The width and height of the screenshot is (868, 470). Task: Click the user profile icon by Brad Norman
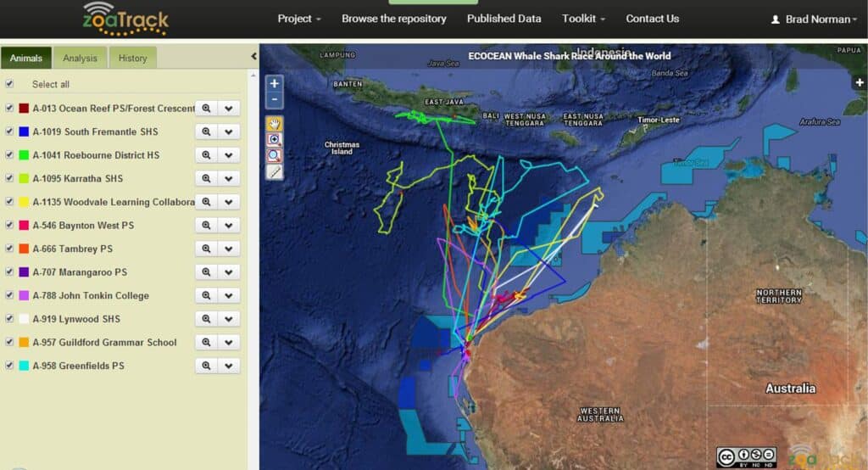pos(776,20)
